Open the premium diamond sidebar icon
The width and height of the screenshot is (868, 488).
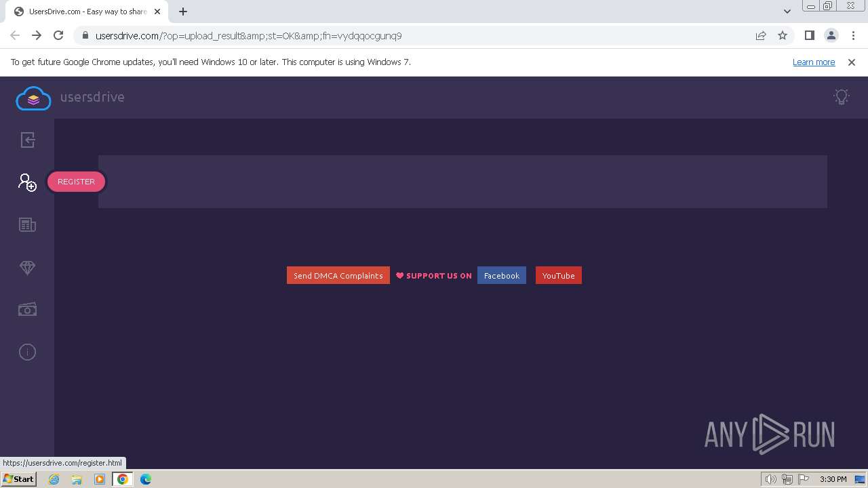[x=27, y=268]
